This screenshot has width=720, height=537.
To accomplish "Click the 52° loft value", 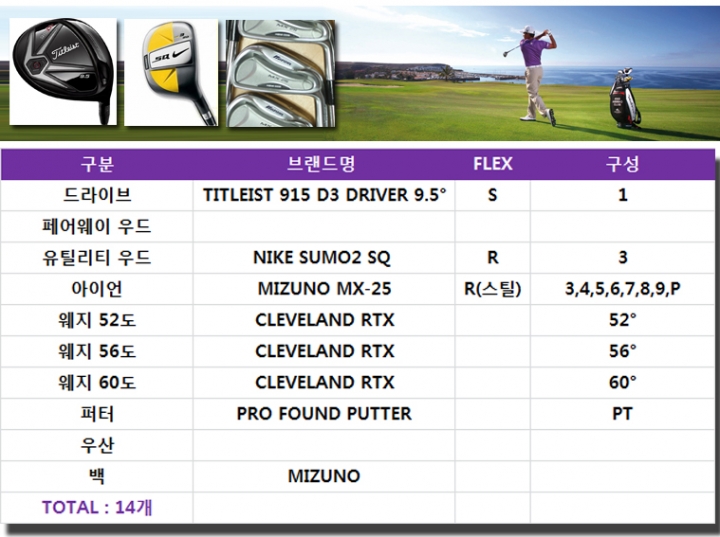I will 623,320.
